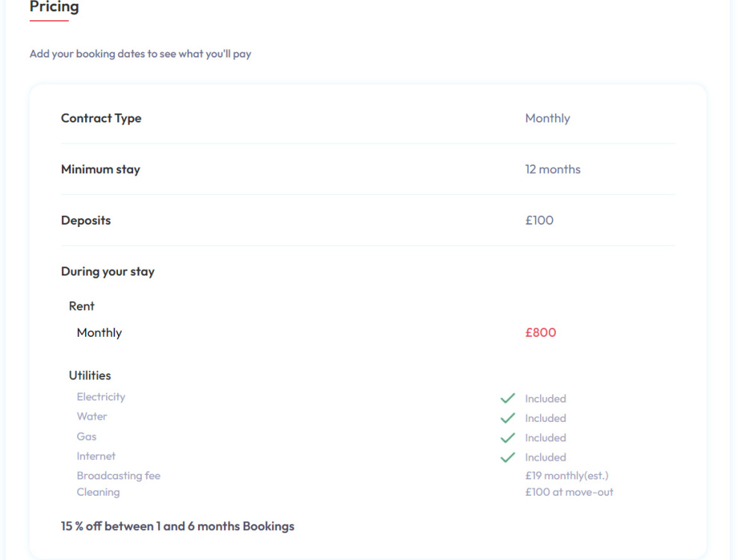Select the Pricing section heading

coord(55,7)
